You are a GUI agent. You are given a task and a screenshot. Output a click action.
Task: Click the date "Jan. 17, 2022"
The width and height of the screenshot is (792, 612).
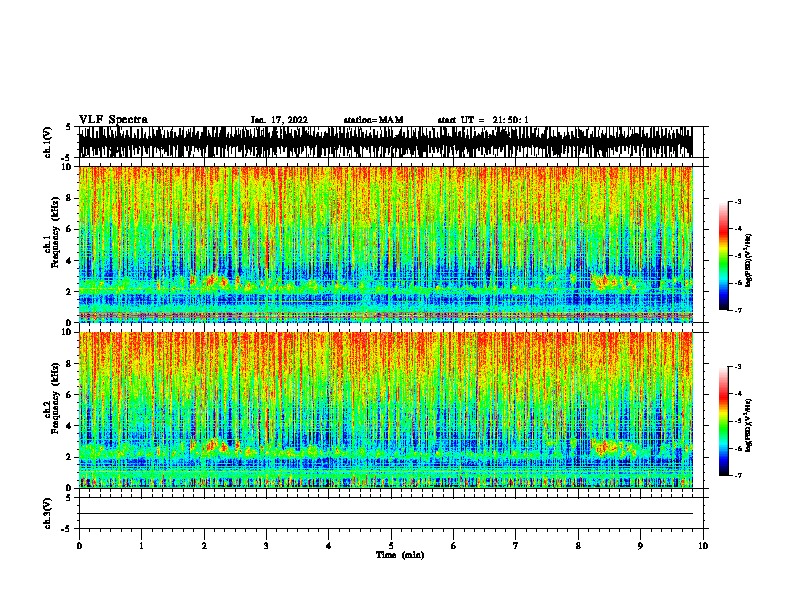click(x=279, y=120)
